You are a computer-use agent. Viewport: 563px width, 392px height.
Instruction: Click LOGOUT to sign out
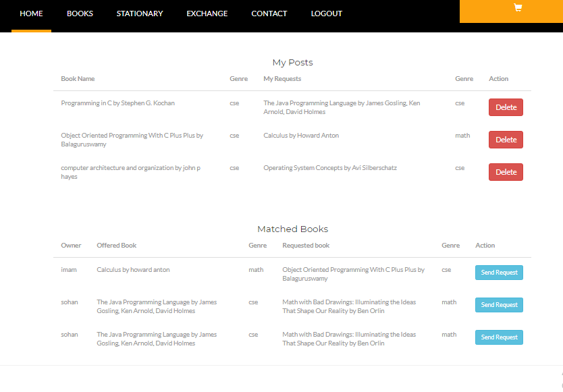[x=326, y=13]
